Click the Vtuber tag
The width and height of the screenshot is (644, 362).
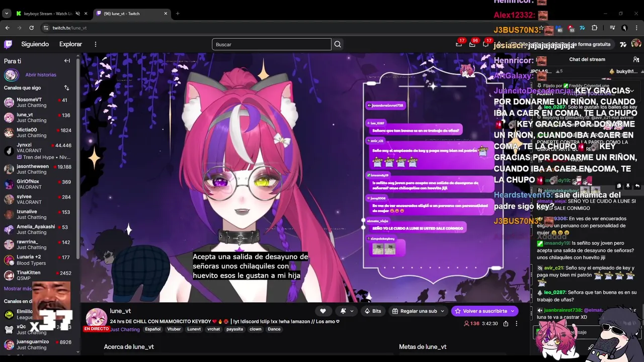(174, 329)
